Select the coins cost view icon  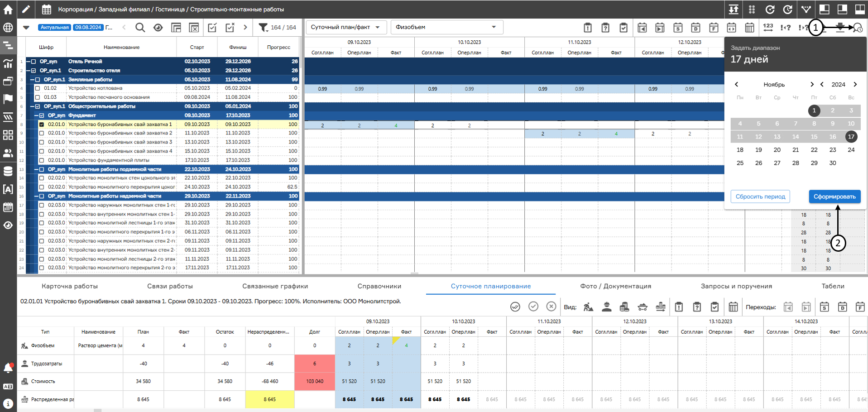(x=624, y=307)
